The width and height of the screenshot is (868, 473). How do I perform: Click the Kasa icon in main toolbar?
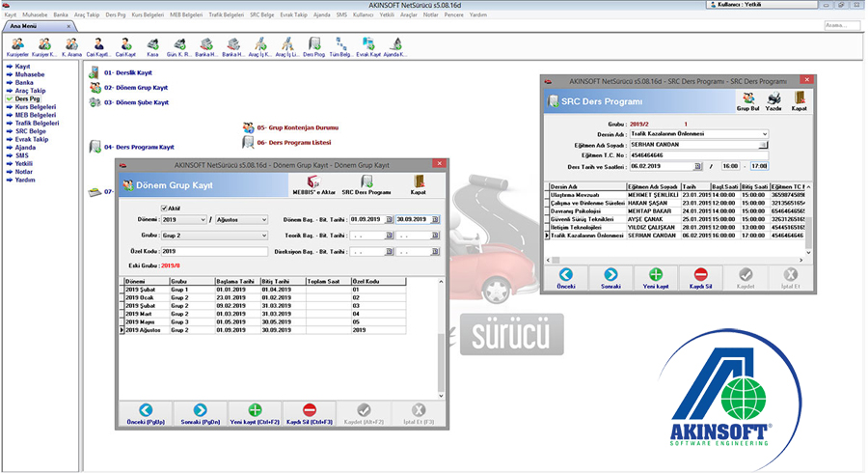(151, 44)
